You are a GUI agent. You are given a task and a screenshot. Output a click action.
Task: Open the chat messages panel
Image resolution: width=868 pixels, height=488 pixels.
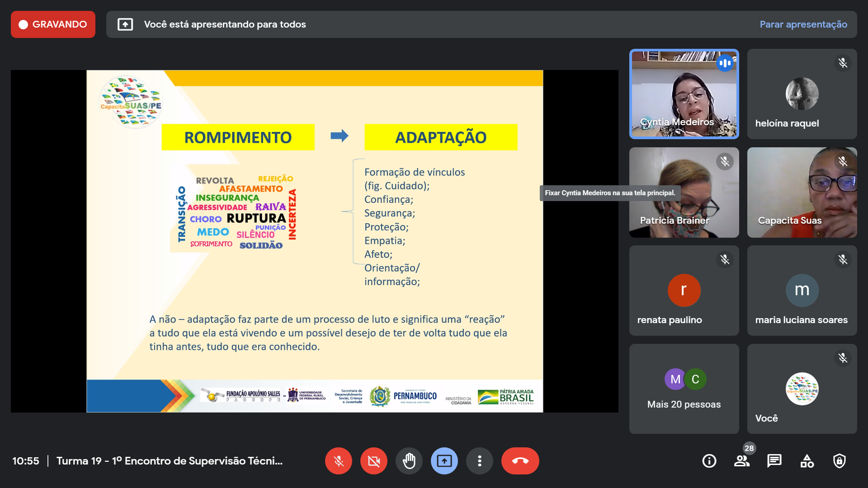(x=774, y=461)
